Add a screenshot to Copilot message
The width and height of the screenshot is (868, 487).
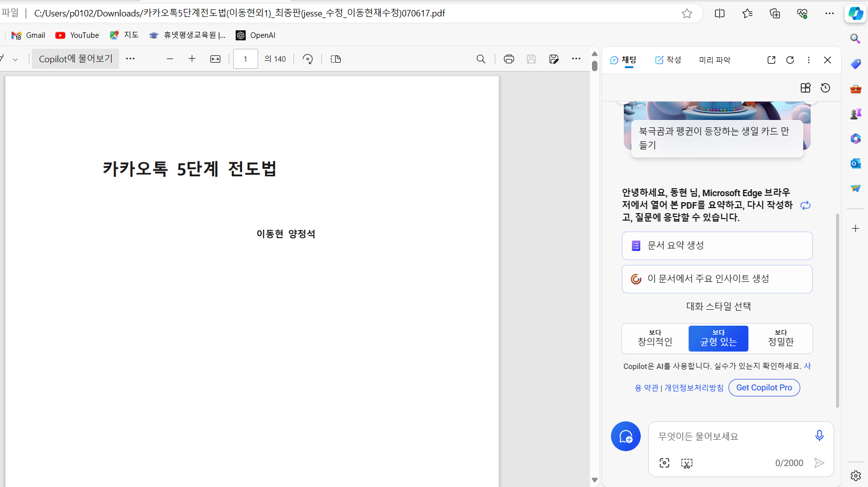pos(665,463)
